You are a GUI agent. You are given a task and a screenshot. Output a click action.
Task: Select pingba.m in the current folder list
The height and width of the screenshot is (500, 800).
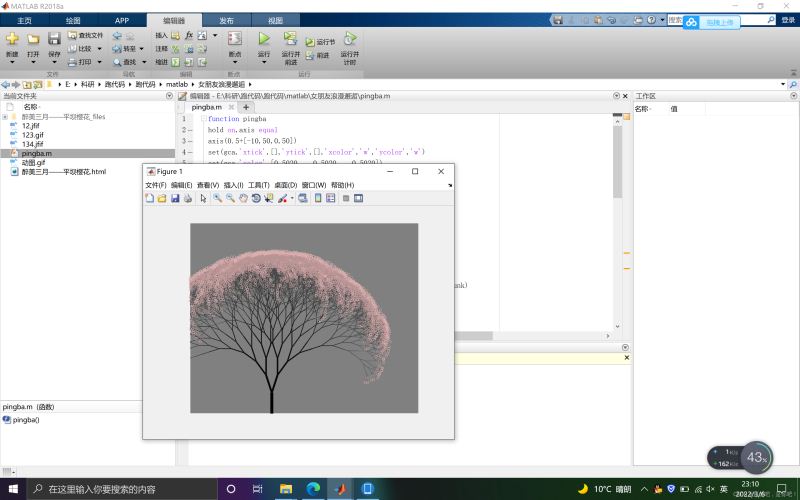pos(88,153)
